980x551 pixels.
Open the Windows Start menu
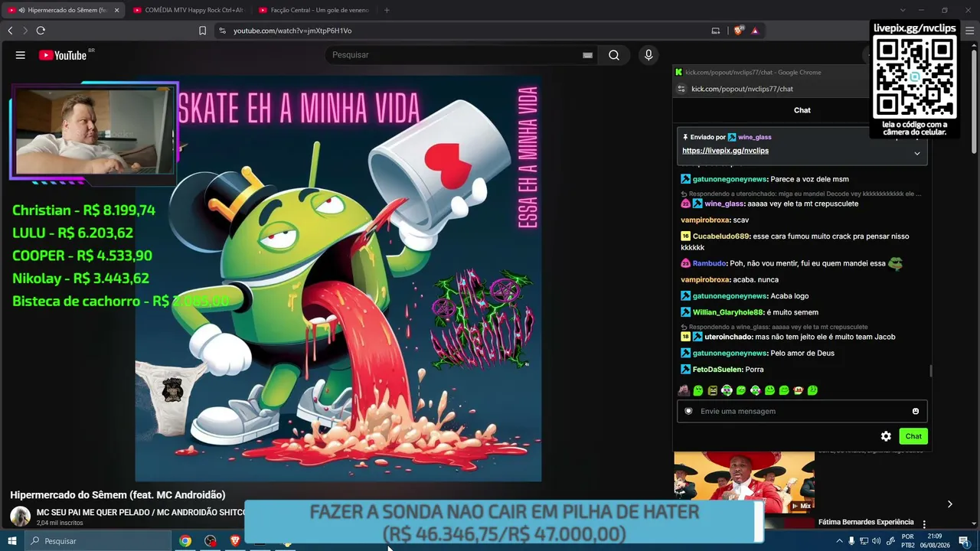pos(12,541)
